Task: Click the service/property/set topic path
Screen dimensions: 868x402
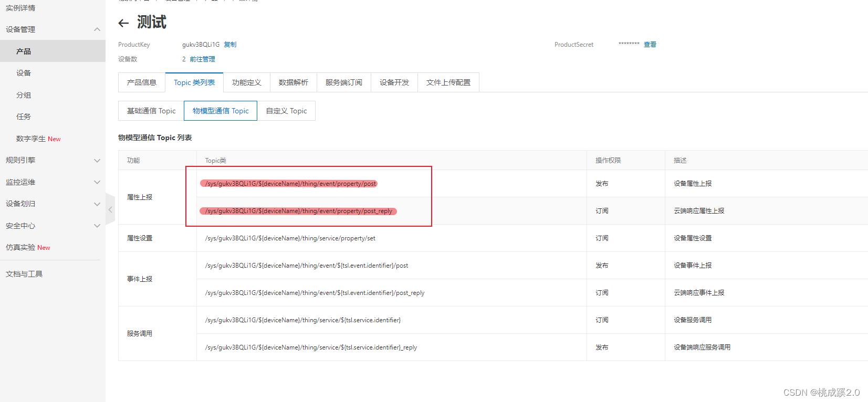Action: point(290,238)
